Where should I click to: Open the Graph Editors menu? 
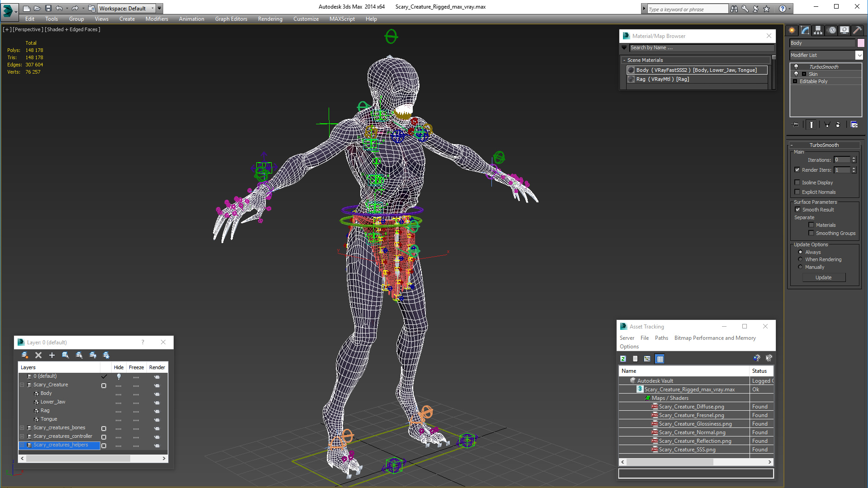coord(231,19)
